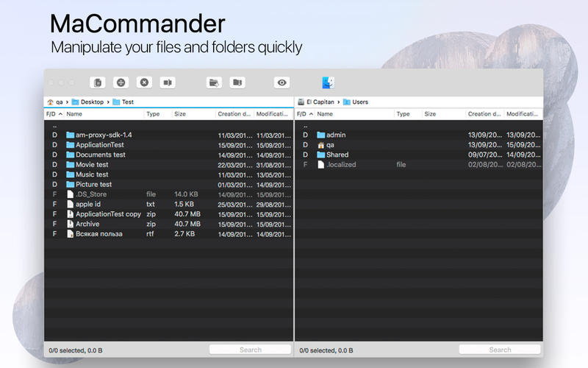Select the admin folder icon
The width and height of the screenshot is (588, 368).
(x=320, y=135)
